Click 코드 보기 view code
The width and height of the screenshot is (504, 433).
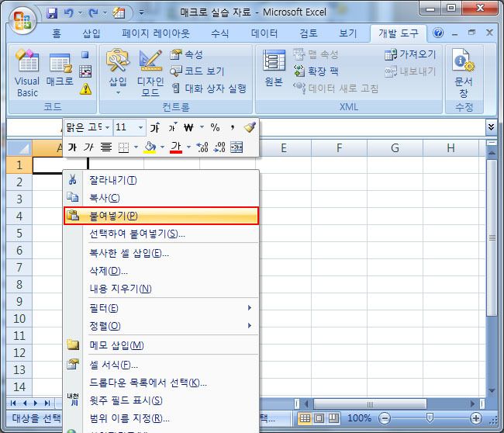(197, 71)
